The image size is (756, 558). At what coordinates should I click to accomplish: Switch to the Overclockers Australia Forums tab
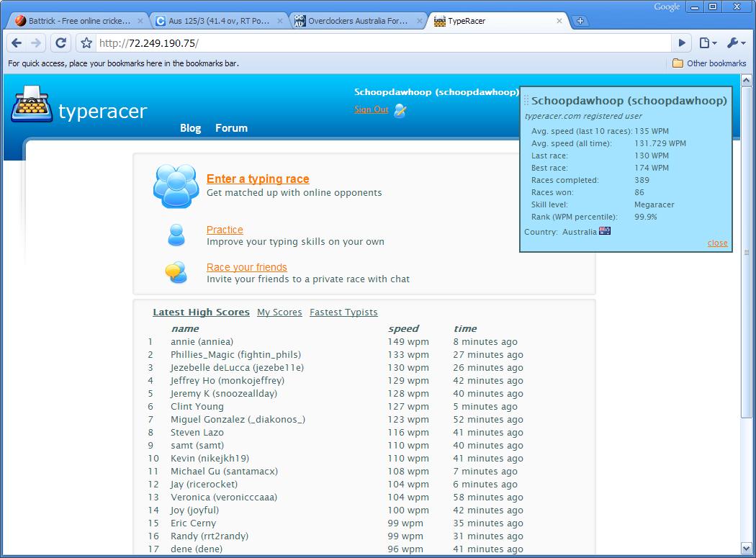pyautogui.click(x=358, y=21)
